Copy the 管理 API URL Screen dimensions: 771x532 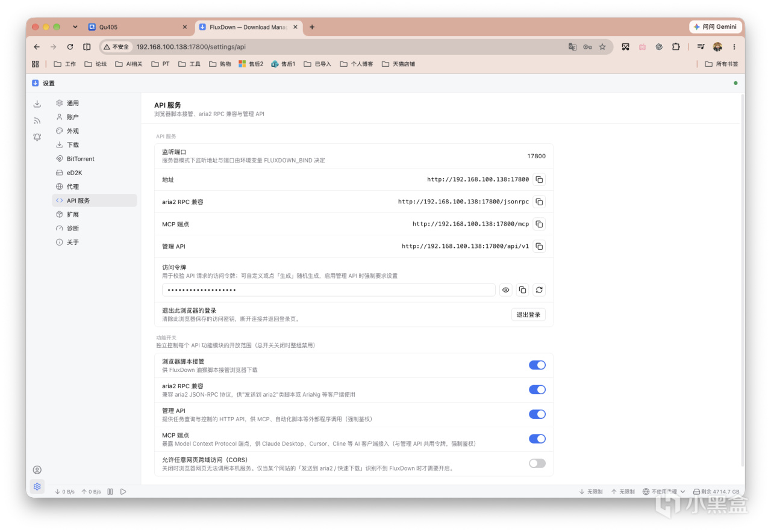[x=539, y=246]
